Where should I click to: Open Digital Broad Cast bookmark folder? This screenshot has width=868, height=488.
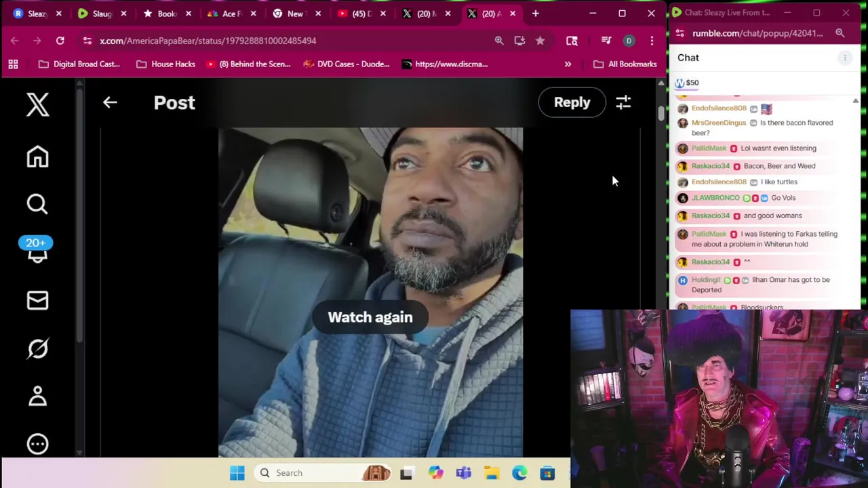point(79,64)
